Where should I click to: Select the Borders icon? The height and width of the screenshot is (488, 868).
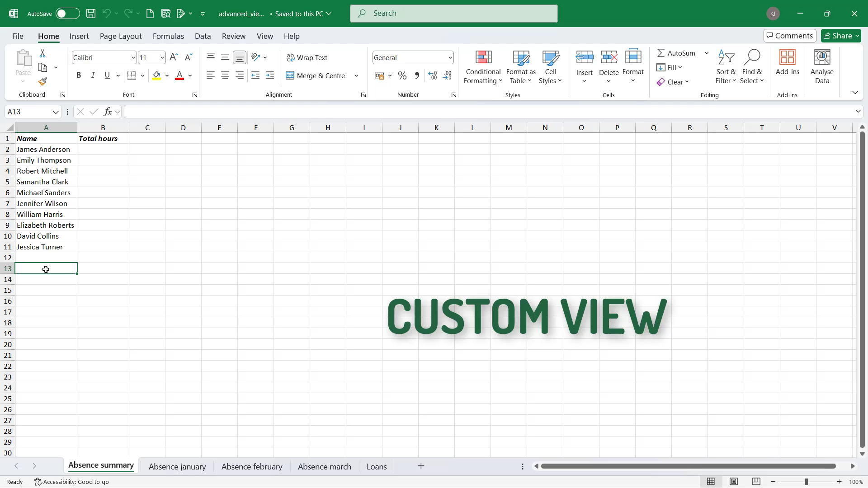coord(132,75)
